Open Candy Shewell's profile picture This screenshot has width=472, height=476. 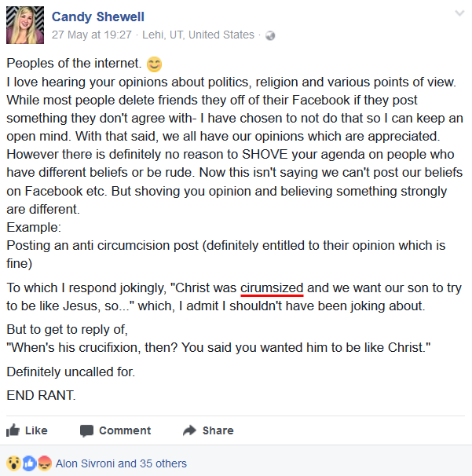click(x=25, y=25)
